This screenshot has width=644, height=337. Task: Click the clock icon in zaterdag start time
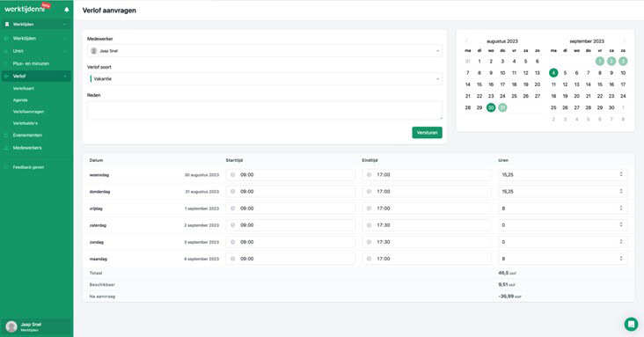point(233,225)
